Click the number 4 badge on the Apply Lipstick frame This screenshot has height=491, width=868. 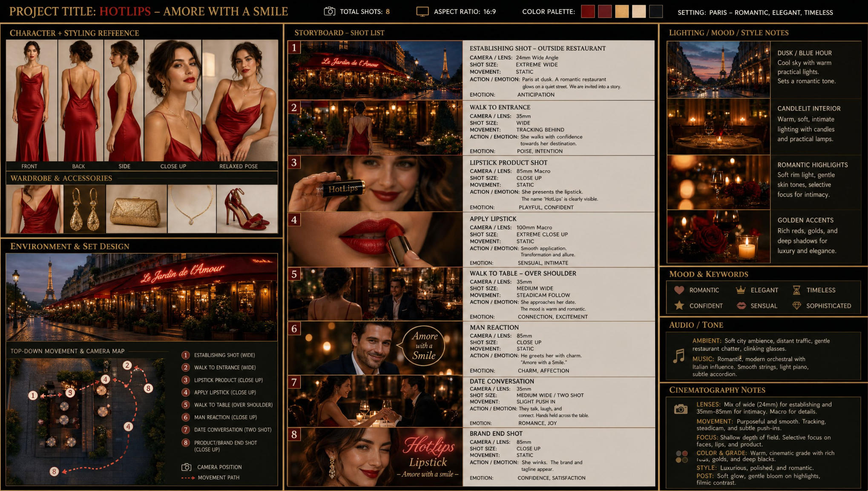point(294,220)
